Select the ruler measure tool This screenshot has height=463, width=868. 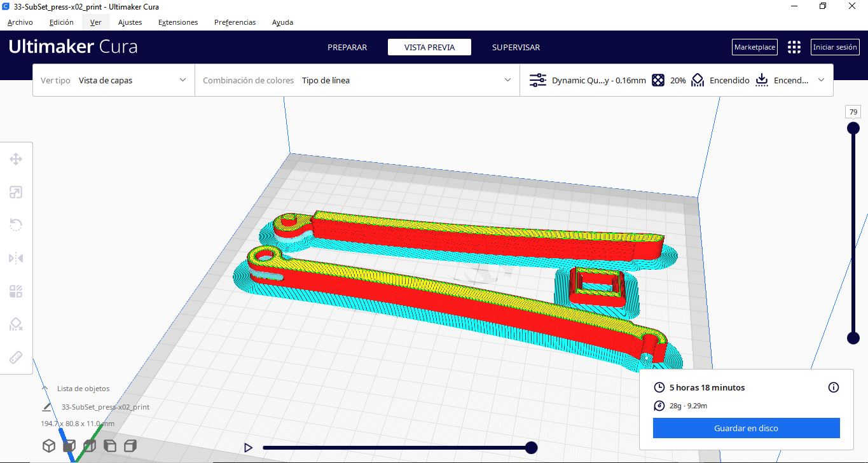click(x=16, y=357)
